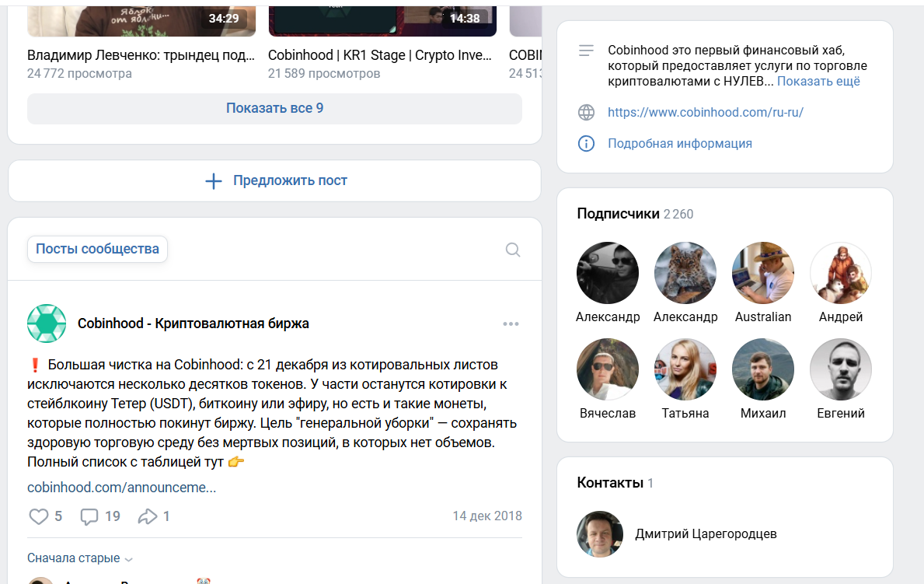Open the cobinhood.com/ru-ru website link
Screen dimensions: 924x584
(x=705, y=112)
